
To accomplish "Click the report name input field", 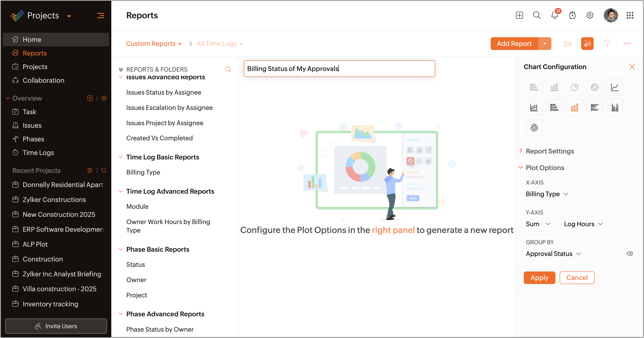I will pyautogui.click(x=339, y=68).
